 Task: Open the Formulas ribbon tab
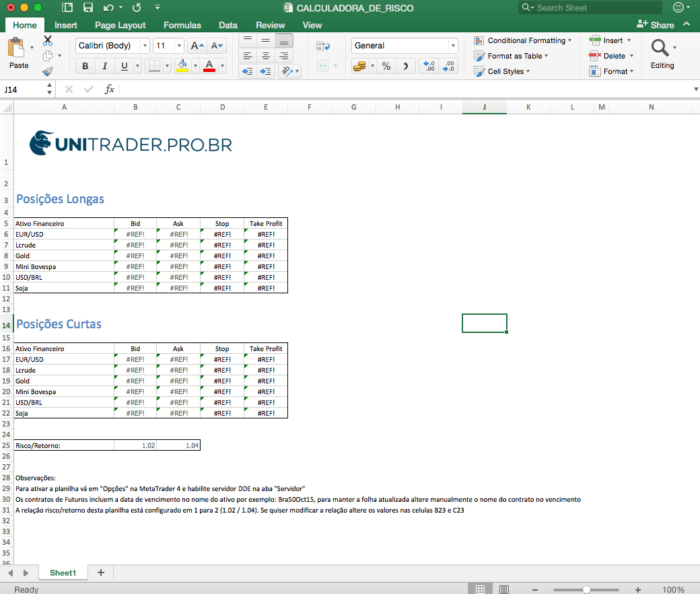click(x=182, y=25)
